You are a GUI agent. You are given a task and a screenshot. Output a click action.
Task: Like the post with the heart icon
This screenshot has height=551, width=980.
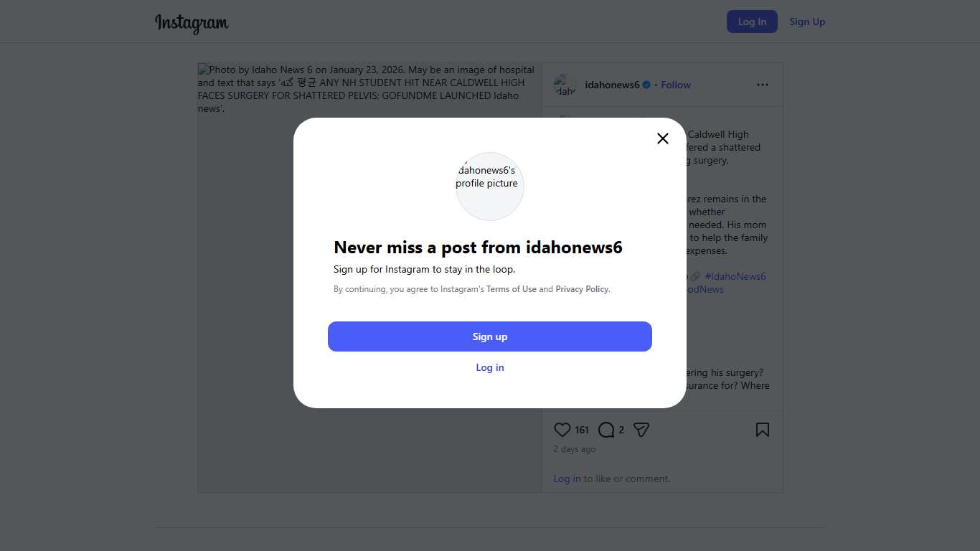click(x=562, y=430)
